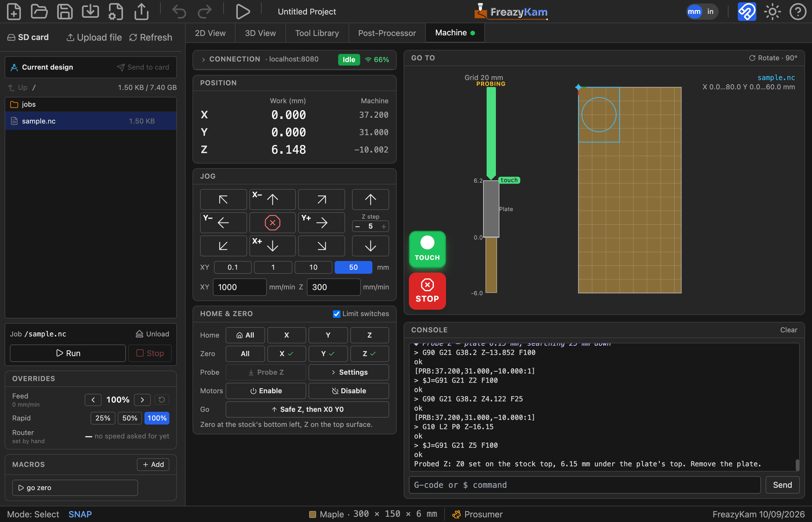Raise Z with the up arrow
This screenshot has height=522, width=812.
click(370, 199)
